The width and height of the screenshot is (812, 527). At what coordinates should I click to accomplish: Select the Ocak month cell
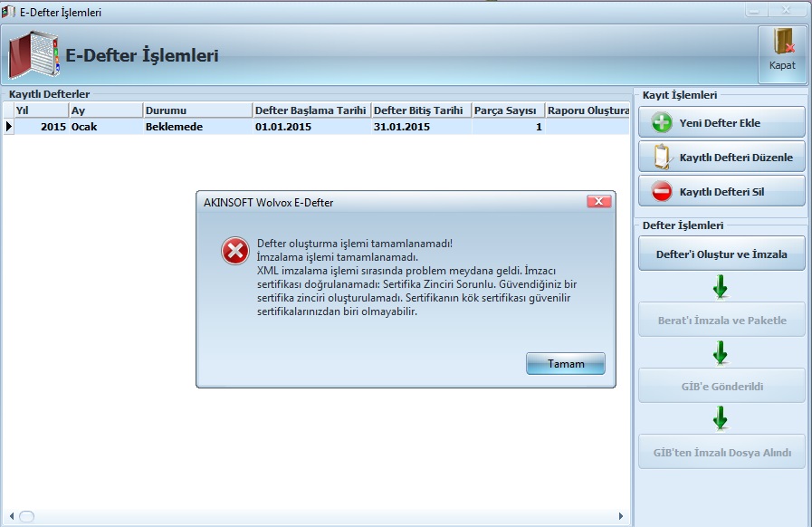[106, 127]
